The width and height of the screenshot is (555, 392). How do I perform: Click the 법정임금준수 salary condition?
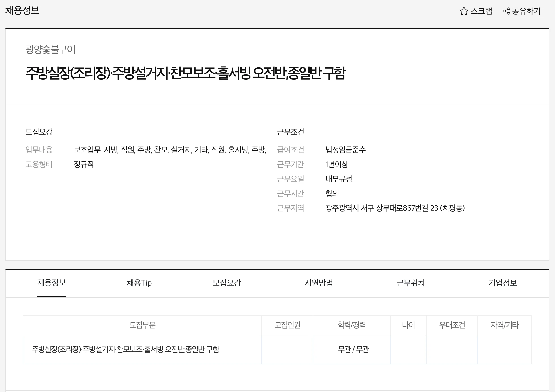click(345, 150)
